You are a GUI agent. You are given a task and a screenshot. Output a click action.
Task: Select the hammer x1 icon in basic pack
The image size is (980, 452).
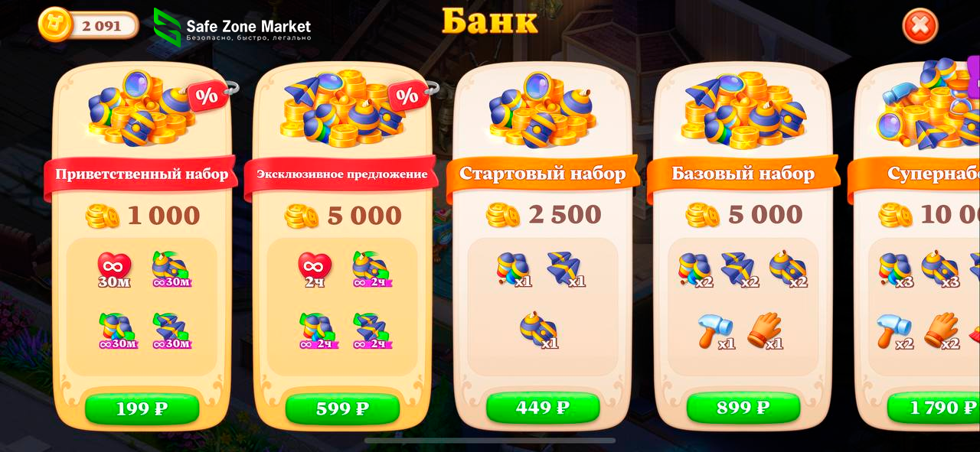coord(716,331)
